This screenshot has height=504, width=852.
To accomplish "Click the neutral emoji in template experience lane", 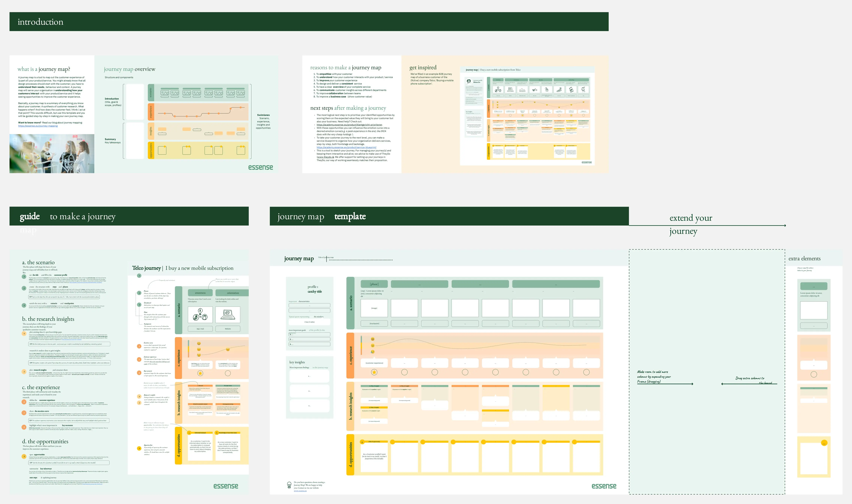I will 373,345.
